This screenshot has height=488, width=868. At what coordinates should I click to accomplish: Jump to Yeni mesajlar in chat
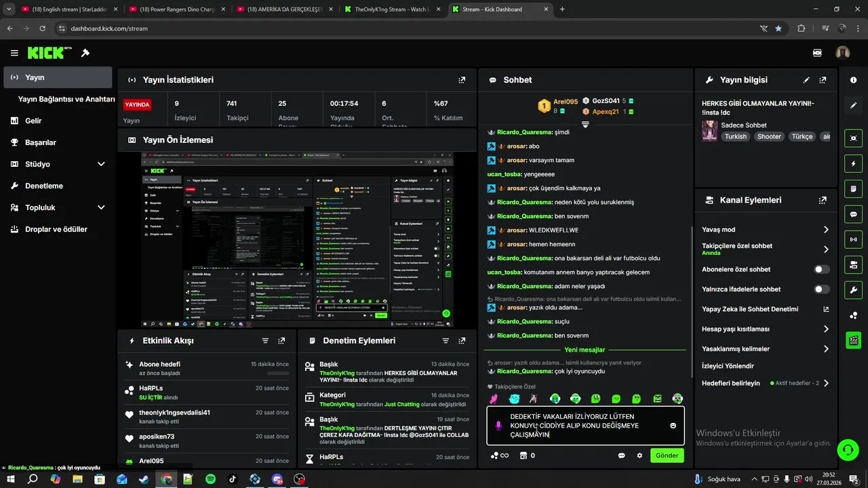[585, 350]
